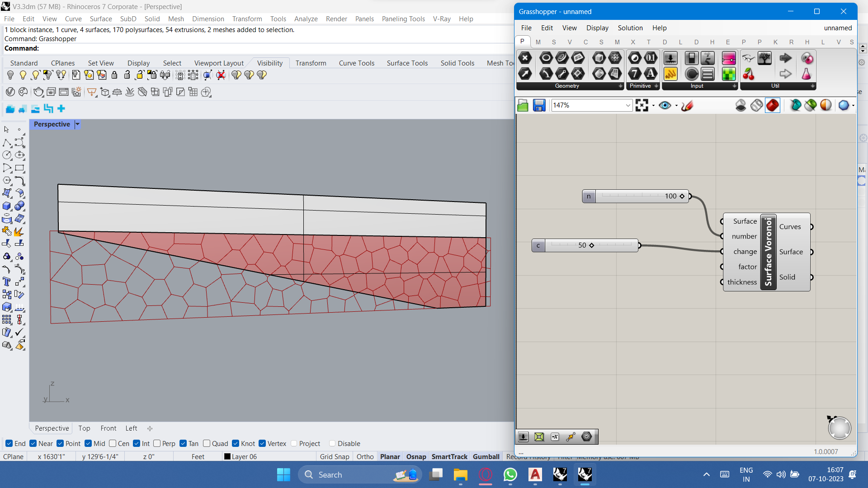Viewport: 868px width, 488px height.
Task: Click the Grasshopper save file icon
Action: 539,105
